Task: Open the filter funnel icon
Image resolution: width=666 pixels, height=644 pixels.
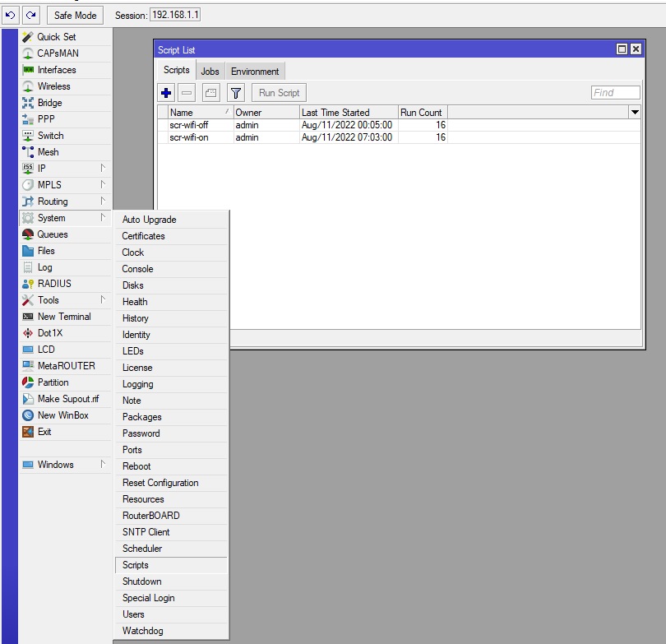Action: 236,93
